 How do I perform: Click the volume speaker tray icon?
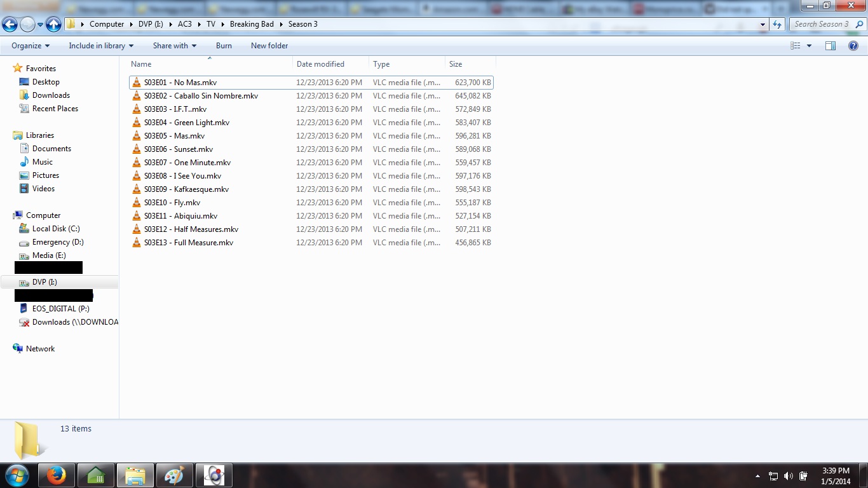click(x=789, y=476)
